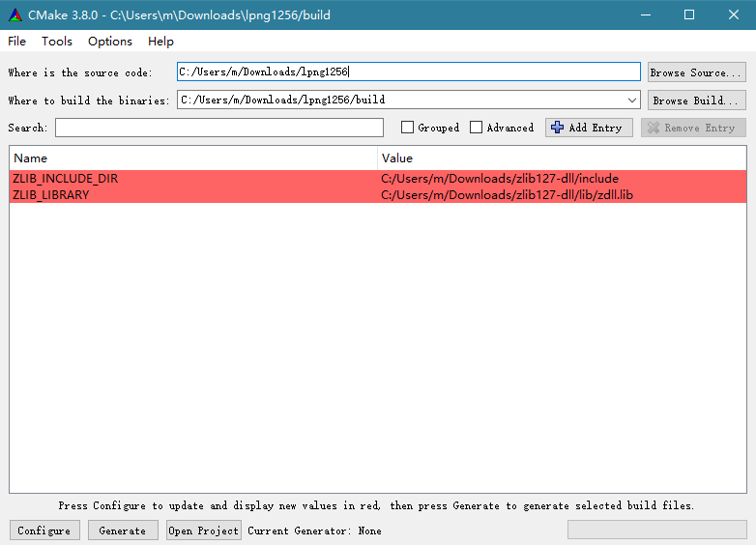Click the CMake logo icon in title bar
Viewport: 756px width, 545px height.
[x=15, y=14]
